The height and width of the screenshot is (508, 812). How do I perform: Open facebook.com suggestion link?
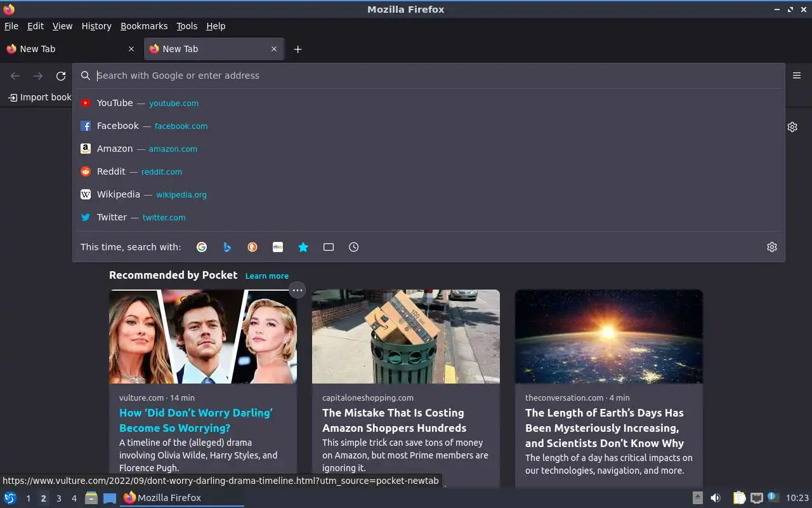click(181, 126)
